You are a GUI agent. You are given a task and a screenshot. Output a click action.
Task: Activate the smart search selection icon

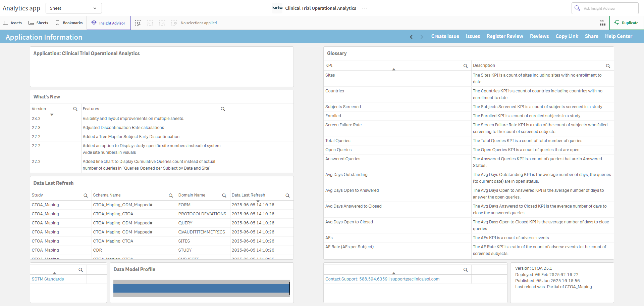click(138, 23)
